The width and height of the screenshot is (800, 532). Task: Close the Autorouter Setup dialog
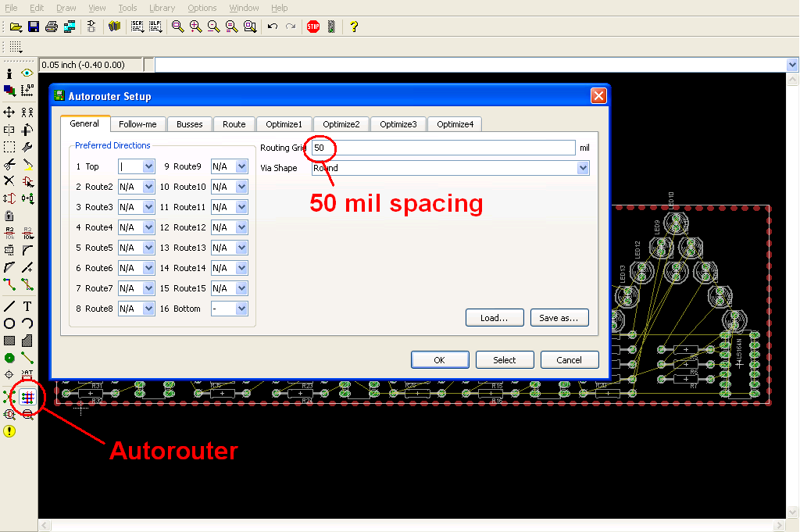click(598, 96)
